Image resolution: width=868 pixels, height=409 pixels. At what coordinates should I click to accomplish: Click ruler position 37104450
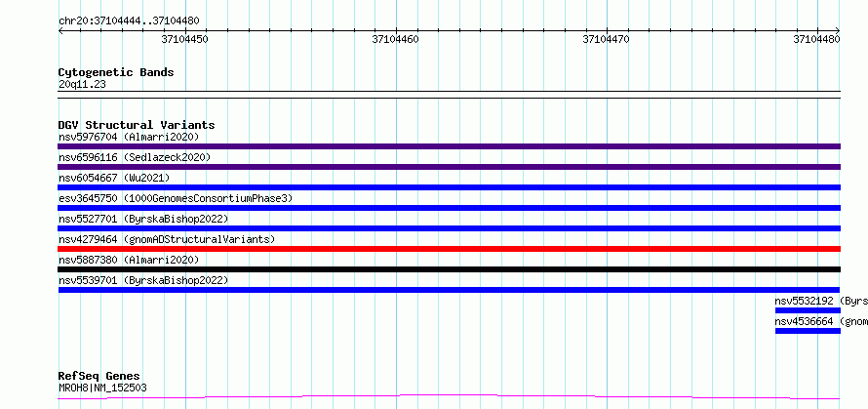[185, 39]
